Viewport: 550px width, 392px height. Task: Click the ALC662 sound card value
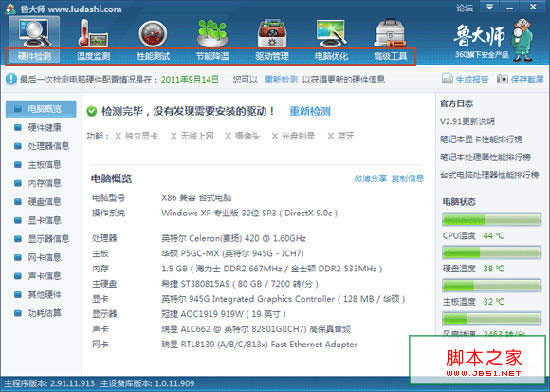(x=256, y=329)
